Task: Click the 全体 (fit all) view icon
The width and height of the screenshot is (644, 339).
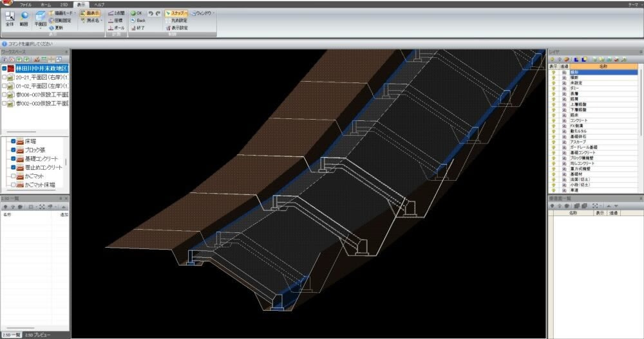Action: pos(9,18)
